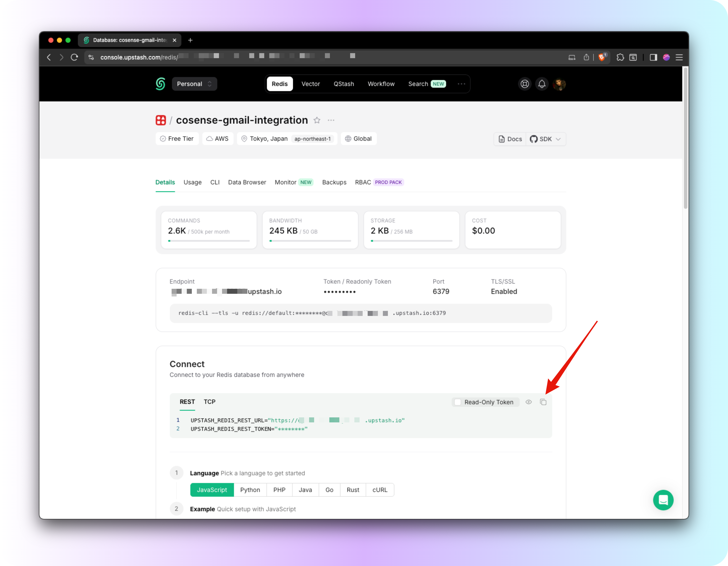728x566 pixels.
Task: Select the Redis product tab
Action: click(x=279, y=84)
